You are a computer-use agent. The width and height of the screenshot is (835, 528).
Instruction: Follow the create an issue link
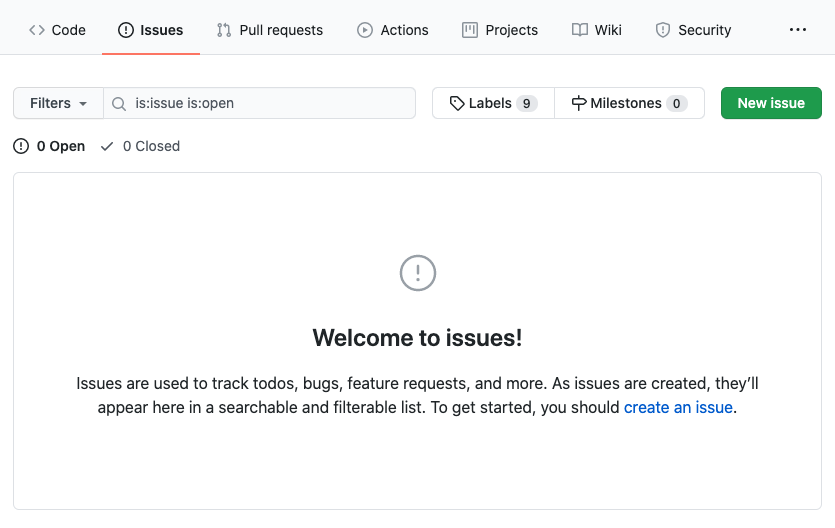[x=678, y=407]
